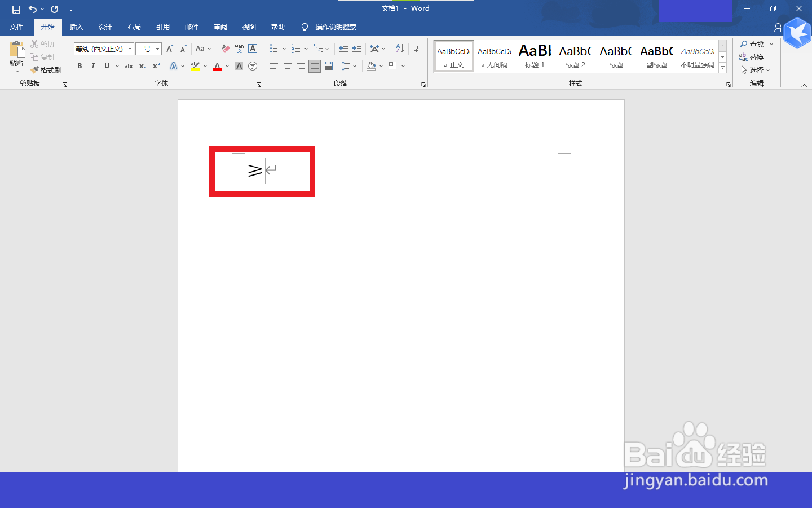The height and width of the screenshot is (508, 812).
Task: Toggle subscript formatting
Action: [143, 67]
